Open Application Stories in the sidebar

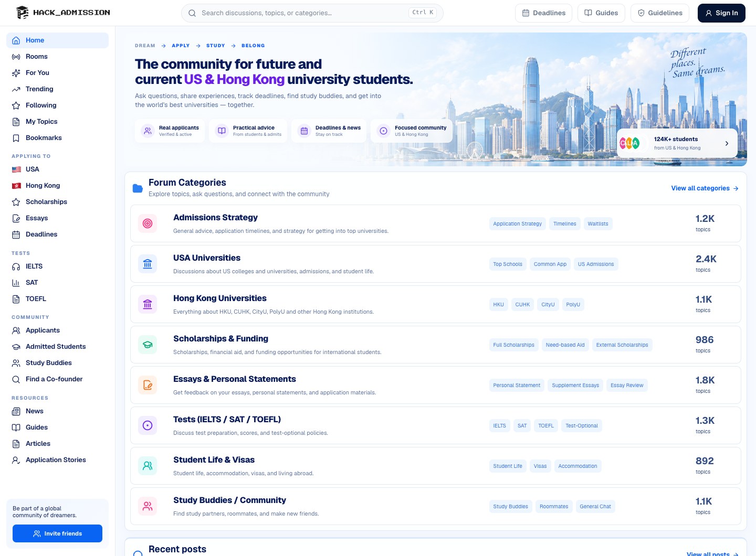(x=57, y=460)
